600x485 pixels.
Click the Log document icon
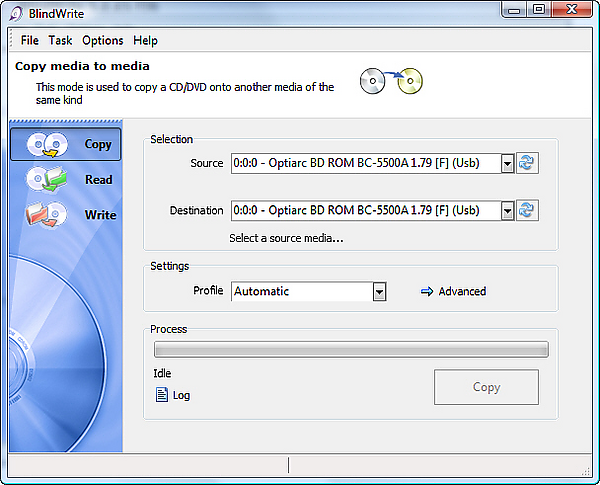[161, 395]
